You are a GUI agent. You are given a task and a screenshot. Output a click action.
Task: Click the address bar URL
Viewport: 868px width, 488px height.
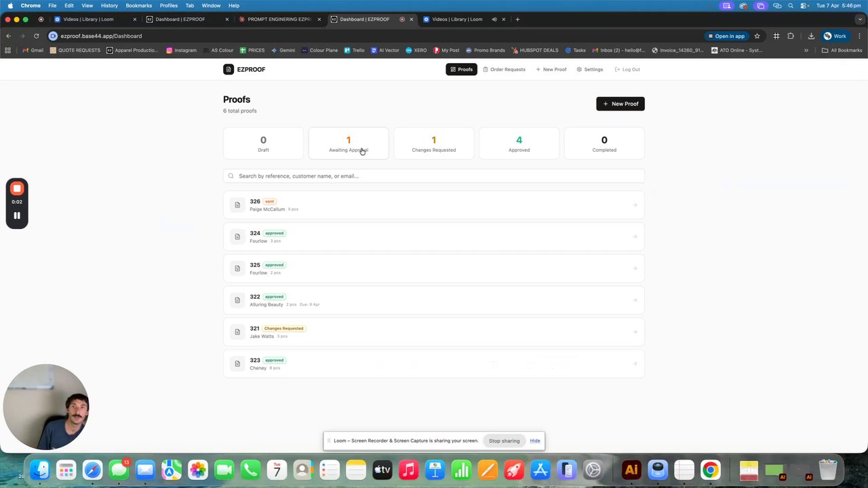(x=101, y=36)
